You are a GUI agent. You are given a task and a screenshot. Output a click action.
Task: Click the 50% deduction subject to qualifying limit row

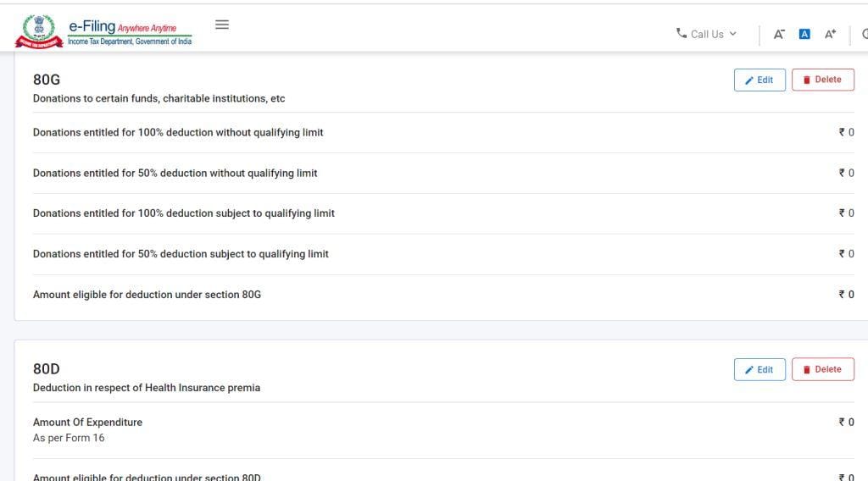tap(181, 254)
